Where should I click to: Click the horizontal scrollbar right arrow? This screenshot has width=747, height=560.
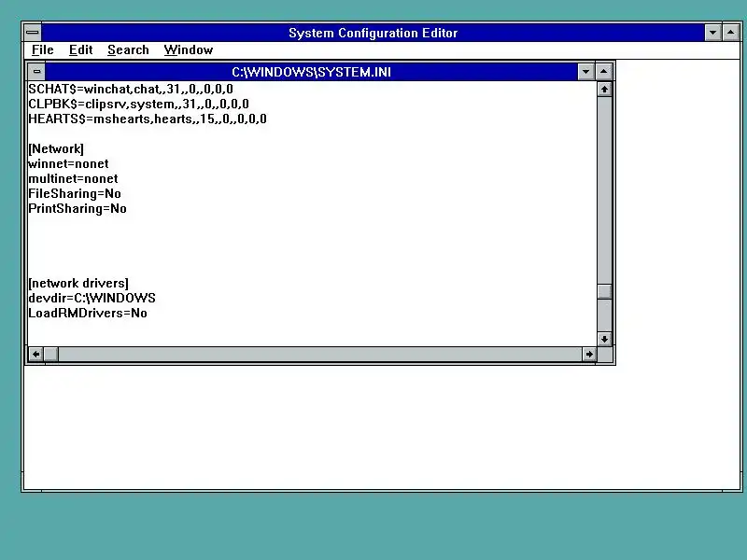pyautogui.click(x=589, y=355)
